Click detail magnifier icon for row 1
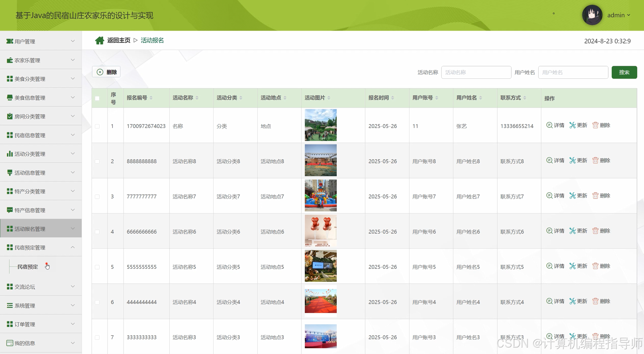The image size is (644, 354). coord(549,125)
